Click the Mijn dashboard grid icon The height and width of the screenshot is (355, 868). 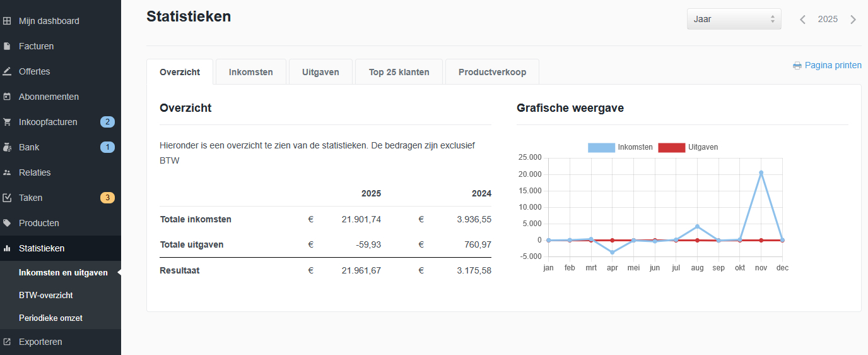pos(7,21)
